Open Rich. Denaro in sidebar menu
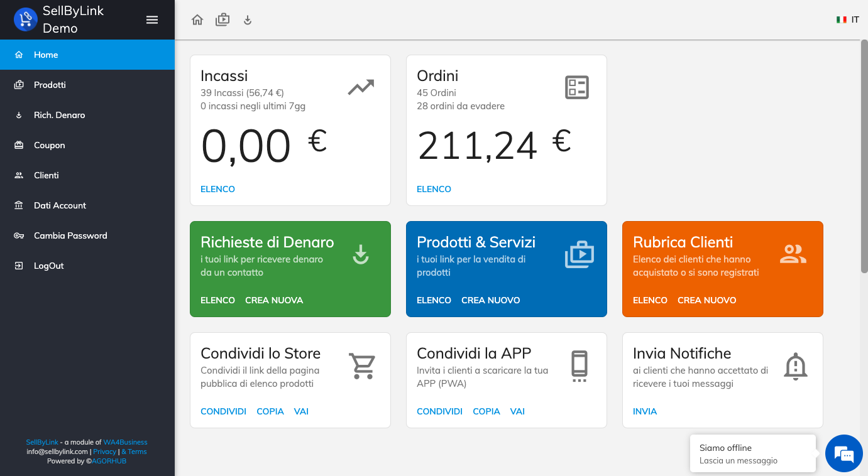Viewport: 868px width, 476px height. 87,115
